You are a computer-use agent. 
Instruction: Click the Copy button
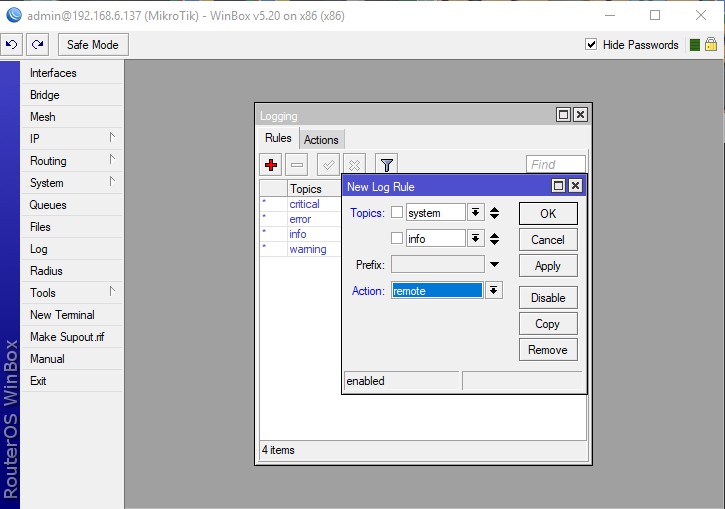[x=548, y=324]
